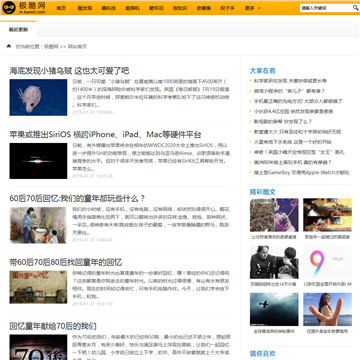Open headline 带60后70后80后找回童年的回忆
Image resolution: width=360 pixels, height=360 pixels.
click(66, 262)
